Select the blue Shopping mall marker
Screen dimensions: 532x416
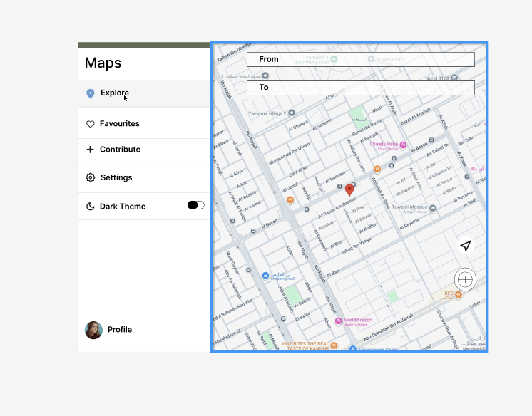tap(266, 276)
